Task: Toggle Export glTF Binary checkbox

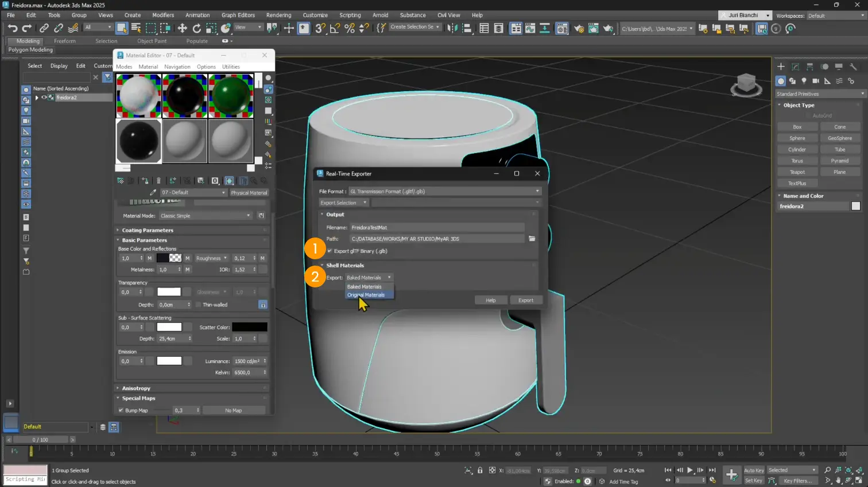Action: [x=330, y=251]
